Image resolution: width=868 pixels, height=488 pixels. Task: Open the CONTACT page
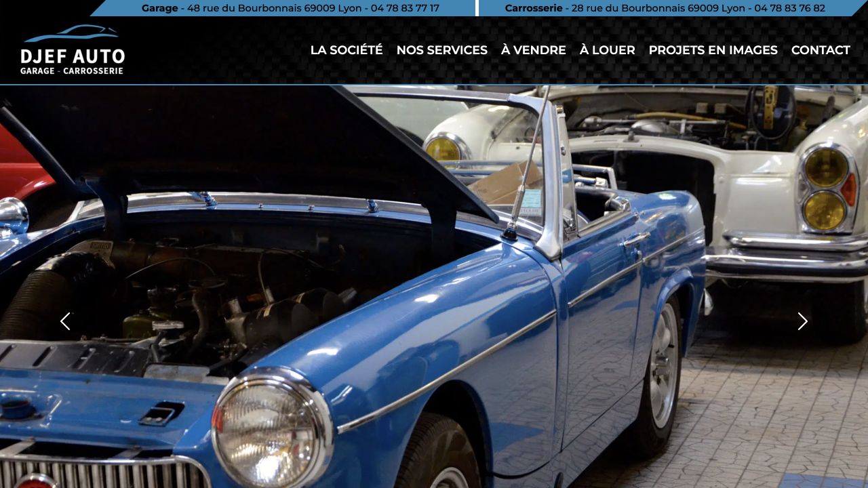pos(821,50)
